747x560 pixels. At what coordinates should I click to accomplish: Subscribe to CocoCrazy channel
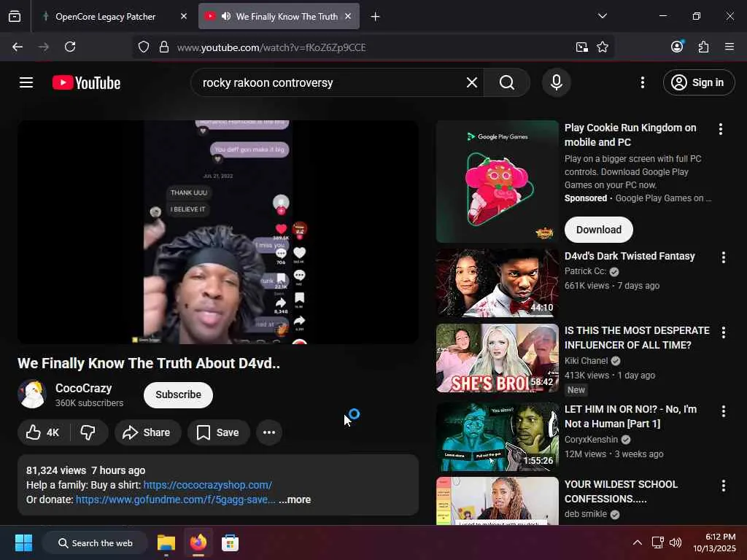pyautogui.click(x=178, y=394)
